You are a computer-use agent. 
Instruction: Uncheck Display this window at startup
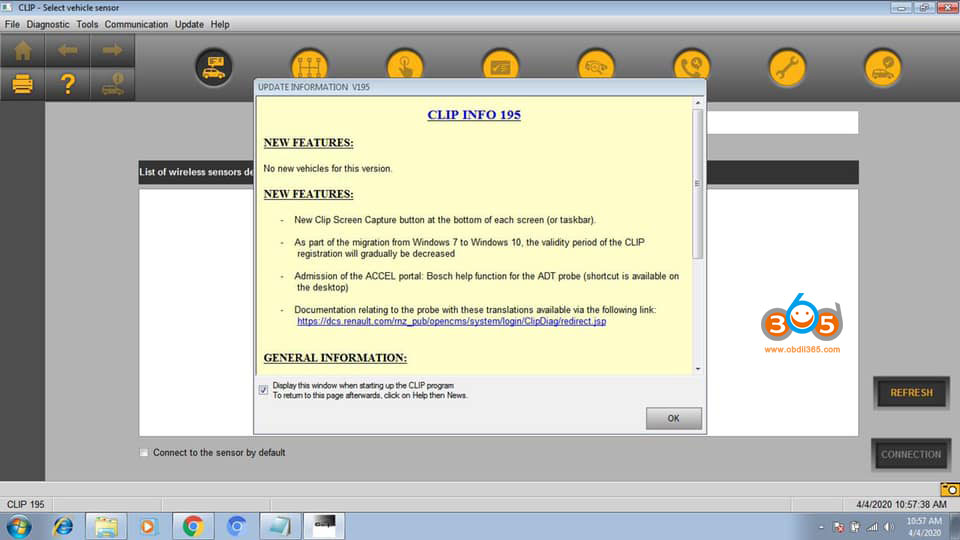pos(263,390)
